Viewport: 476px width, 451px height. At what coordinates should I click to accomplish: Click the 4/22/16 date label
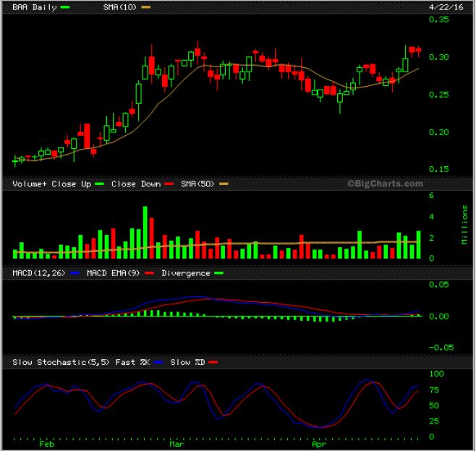[446, 7]
